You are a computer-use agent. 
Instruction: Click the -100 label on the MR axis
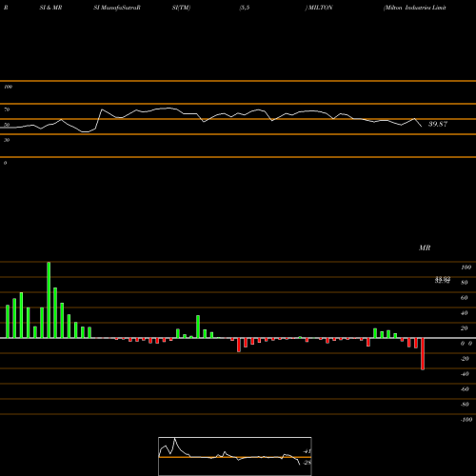[x=466, y=420]
